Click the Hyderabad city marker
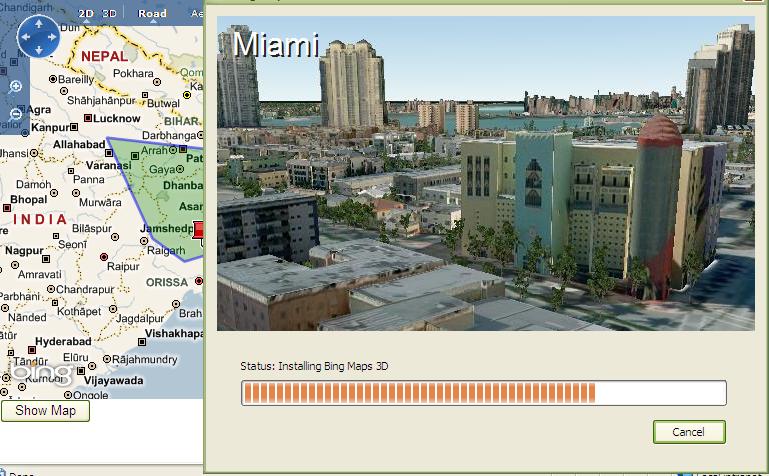The height and width of the screenshot is (476, 769). (32, 350)
